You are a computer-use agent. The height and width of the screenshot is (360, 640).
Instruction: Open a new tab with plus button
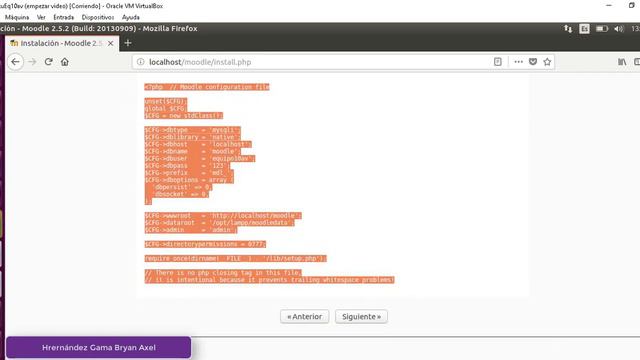[x=128, y=43]
